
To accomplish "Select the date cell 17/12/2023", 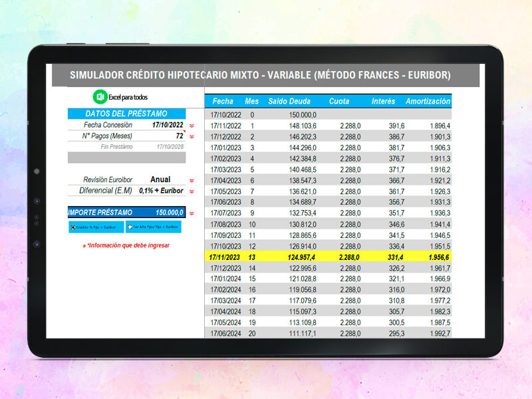I will pyautogui.click(x=225, y=268).
